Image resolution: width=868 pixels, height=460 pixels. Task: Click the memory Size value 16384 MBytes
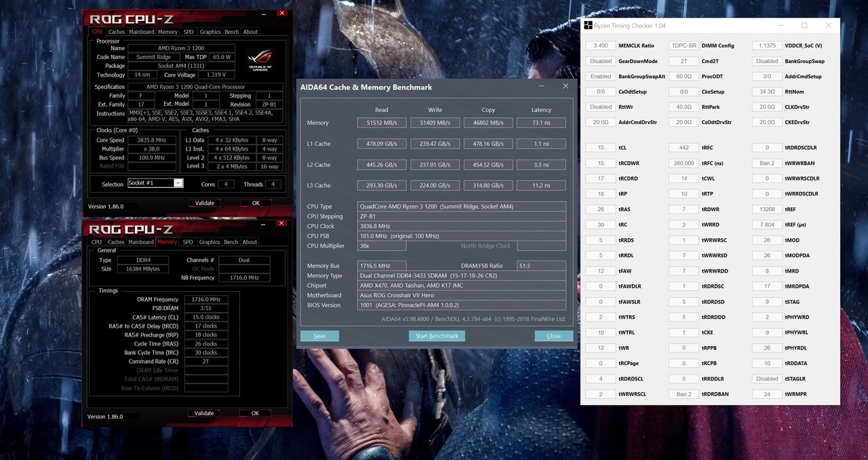pyautogui.click(x=142, y=269)
